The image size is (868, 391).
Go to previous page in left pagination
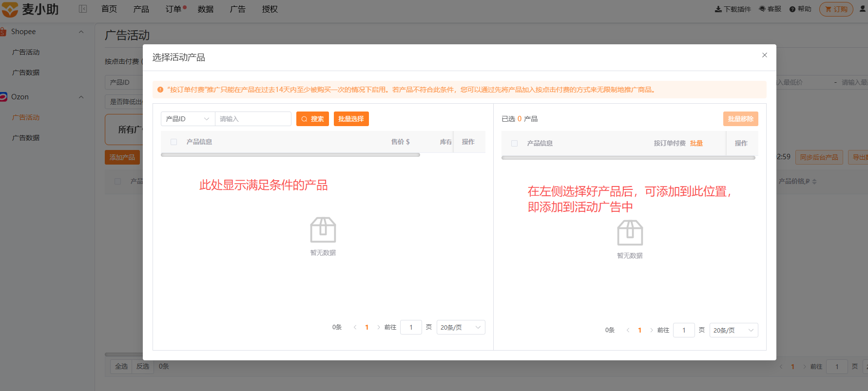[x=355, y=327]
